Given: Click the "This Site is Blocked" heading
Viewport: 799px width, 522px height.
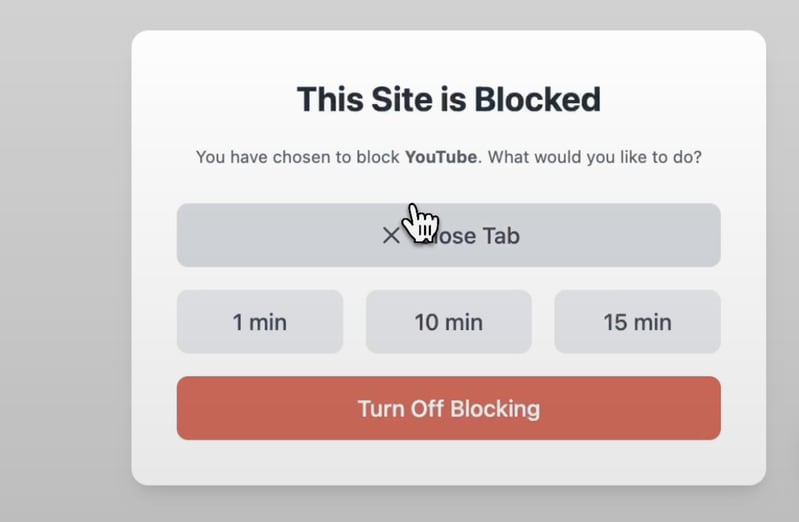Looking at the screenshot, I should 448,100.
